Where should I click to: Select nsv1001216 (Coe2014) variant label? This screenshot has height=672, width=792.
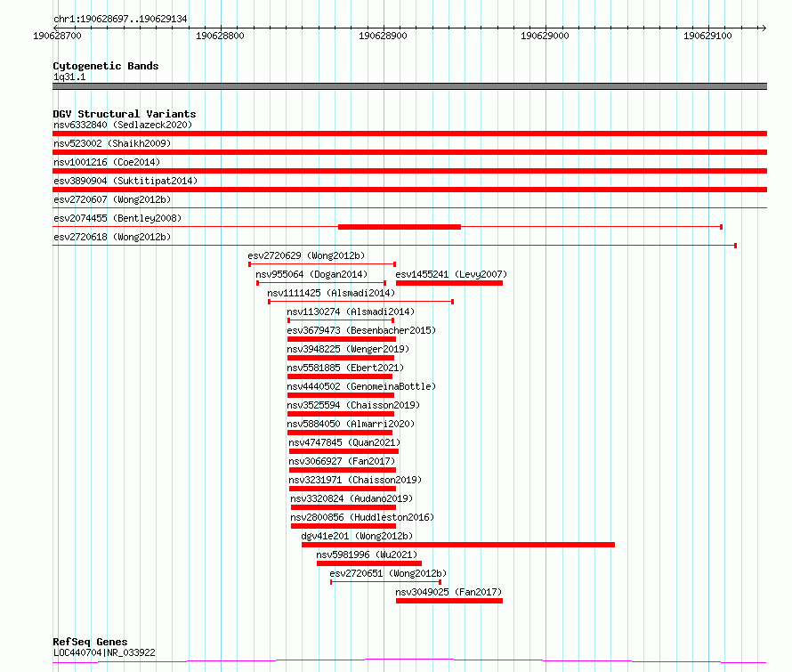tap(107, 162)
